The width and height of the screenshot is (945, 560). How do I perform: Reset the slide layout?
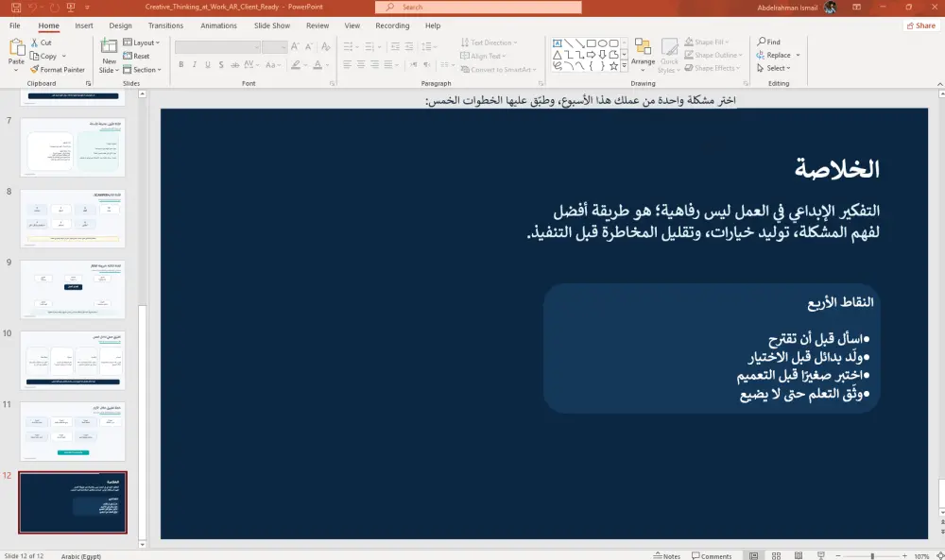(x=137, y=56)
